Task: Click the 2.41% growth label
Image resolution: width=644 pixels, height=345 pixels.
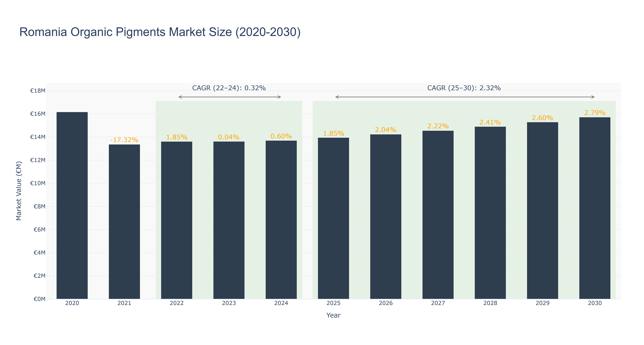Action: point(490,122)
